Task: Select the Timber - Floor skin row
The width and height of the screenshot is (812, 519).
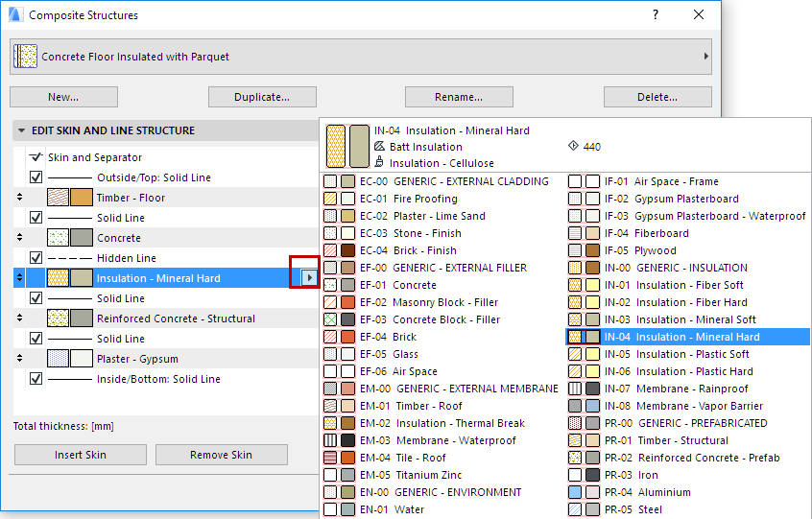Action: pos(166,198)
